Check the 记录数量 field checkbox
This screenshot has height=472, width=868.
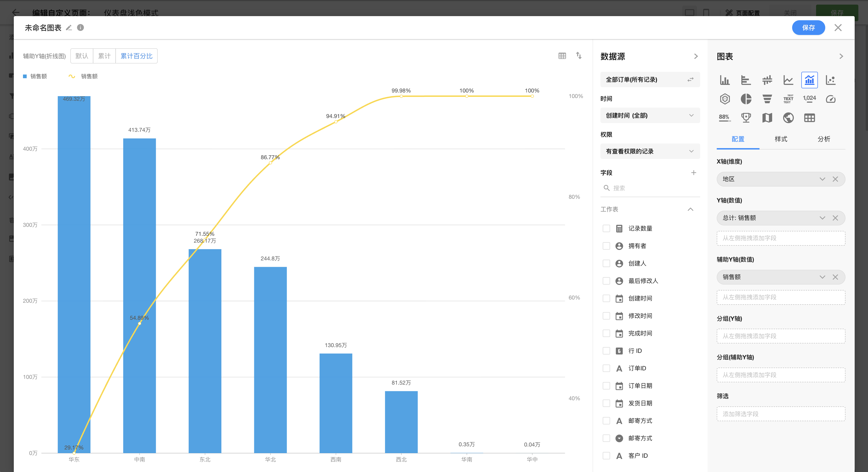pos(606,229)
